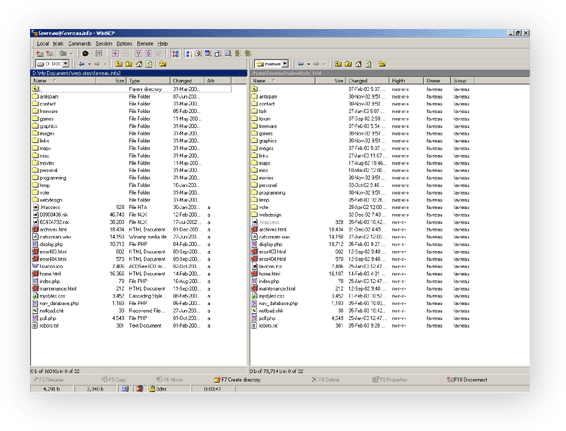
Task: Click the remote parent directory icon
Action: [x=338, y=64]
